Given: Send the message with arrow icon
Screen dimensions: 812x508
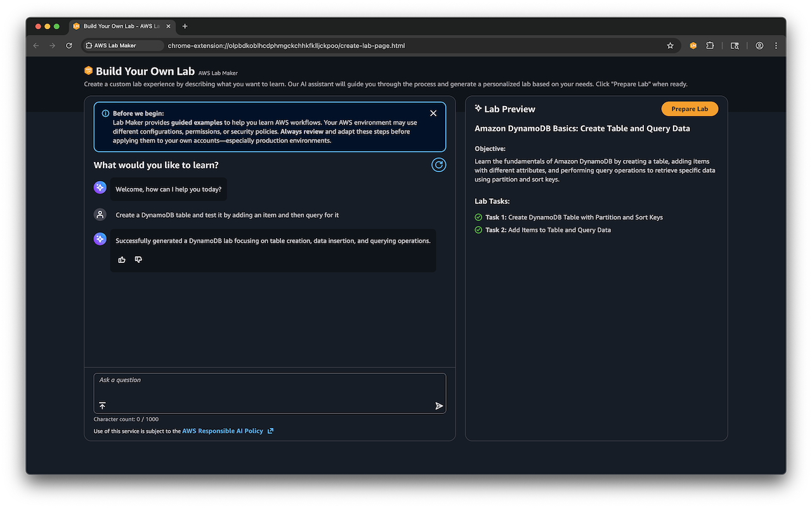Looking at the screenshot, I should [x=439, y=406].
